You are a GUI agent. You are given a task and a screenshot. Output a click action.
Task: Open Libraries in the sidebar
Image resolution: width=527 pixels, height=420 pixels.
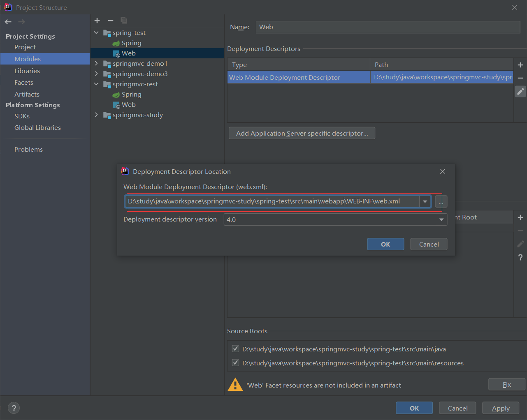27,71
